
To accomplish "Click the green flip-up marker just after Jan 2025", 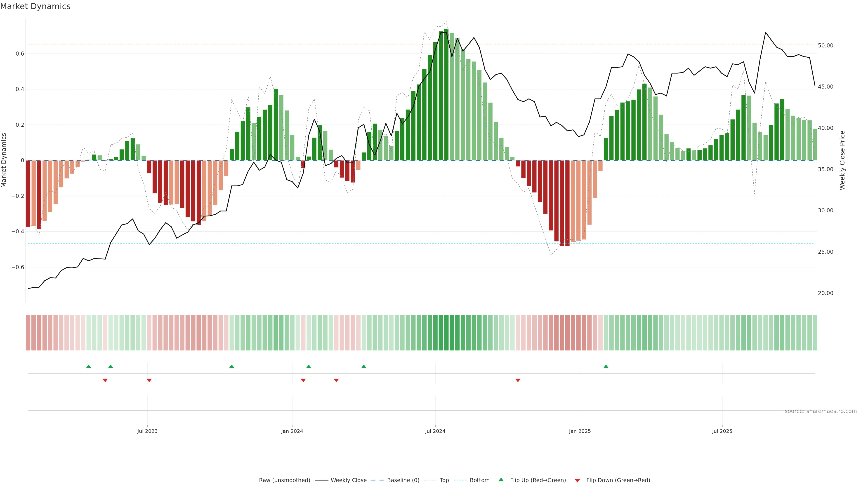I will (x=606, y=366).
